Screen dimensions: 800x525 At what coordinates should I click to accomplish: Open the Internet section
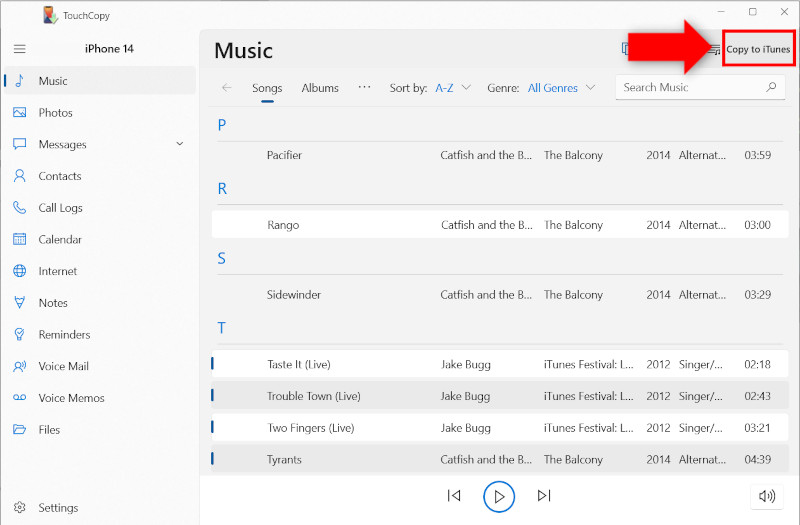[x=100, y=270]
